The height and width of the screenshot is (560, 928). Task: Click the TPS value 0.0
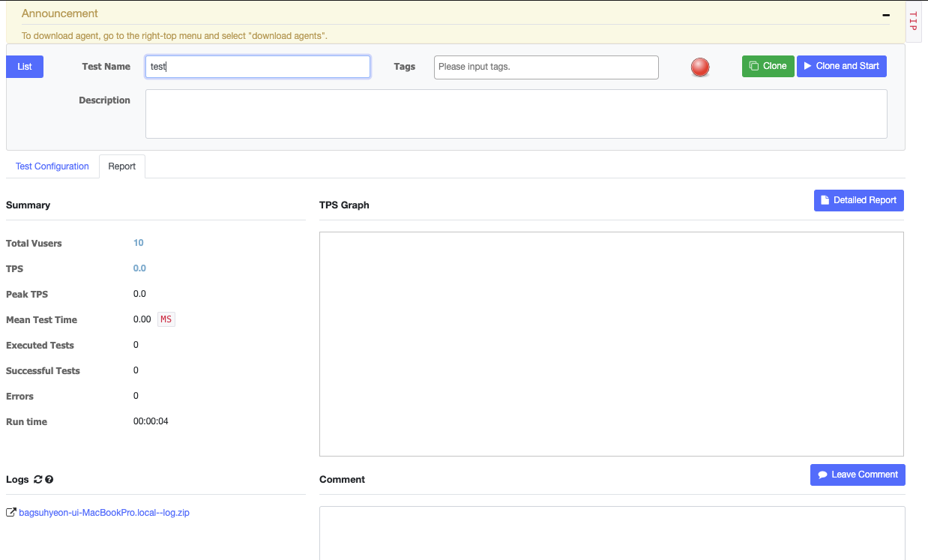click(x=139, y=268)
